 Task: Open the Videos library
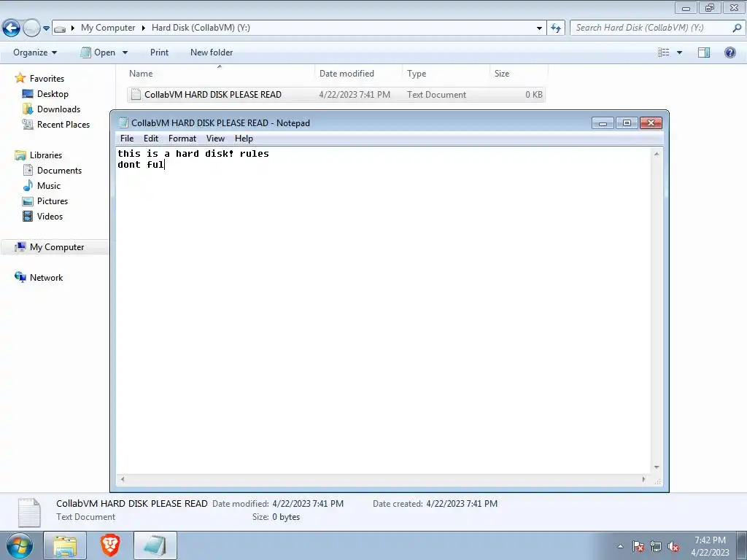tap(50, 216)
